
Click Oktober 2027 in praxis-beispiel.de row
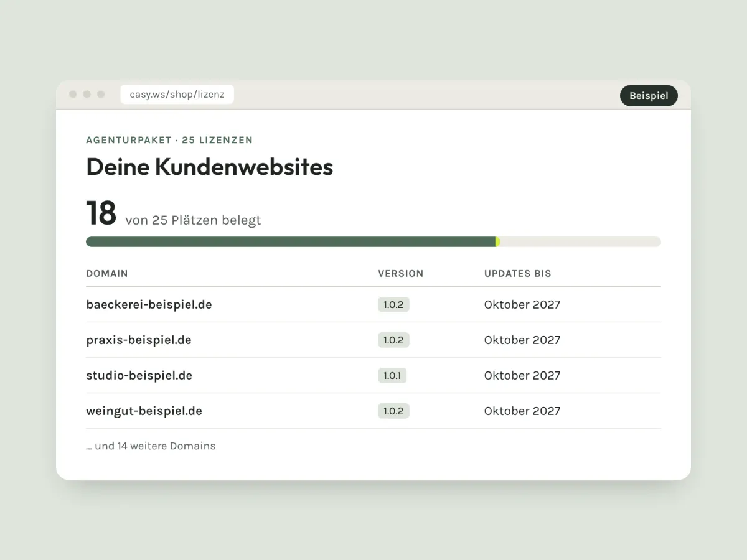pyautogui.click(x=522, y=340)
